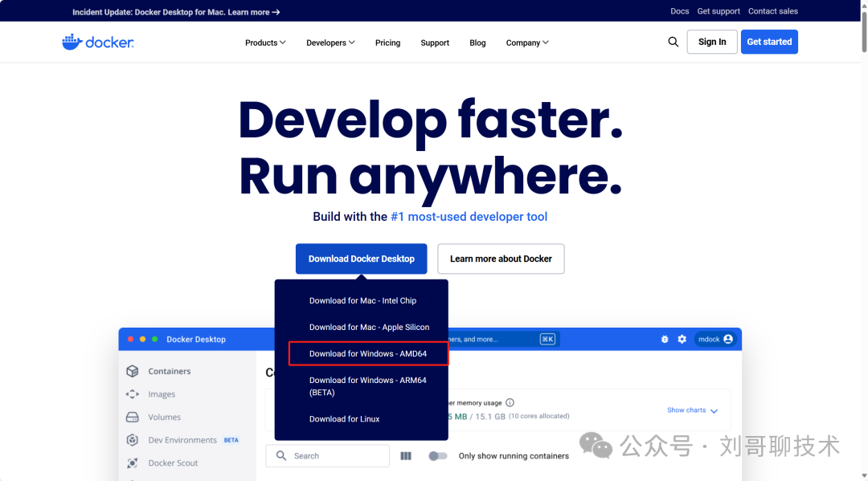Open the site search magnifier icon
This screenshot has width=868, height=481.
point(674,42)
